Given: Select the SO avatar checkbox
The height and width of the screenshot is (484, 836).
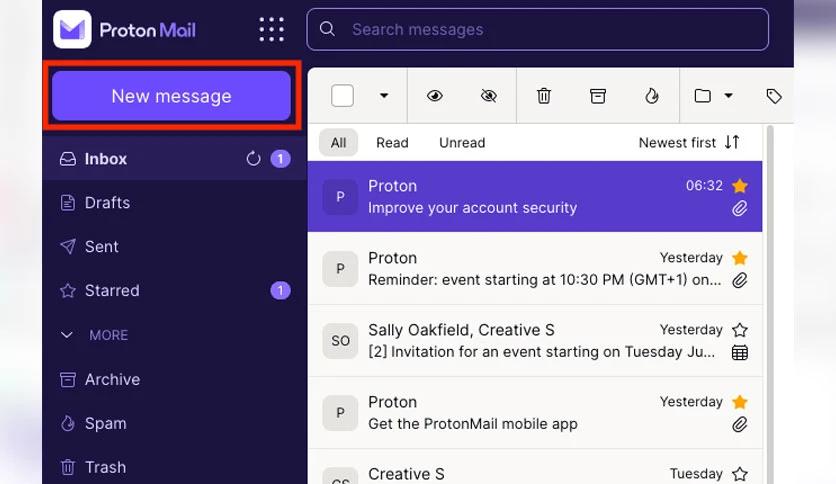Looking at the screenshot, I should pyautogui.click(x=340, y=341).
